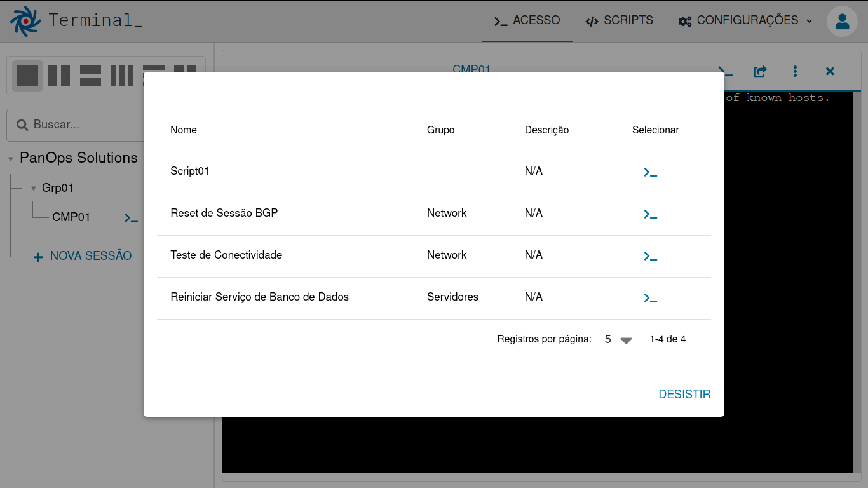
Task: Open the SCRIPTS tab
Action: [620, 20]
